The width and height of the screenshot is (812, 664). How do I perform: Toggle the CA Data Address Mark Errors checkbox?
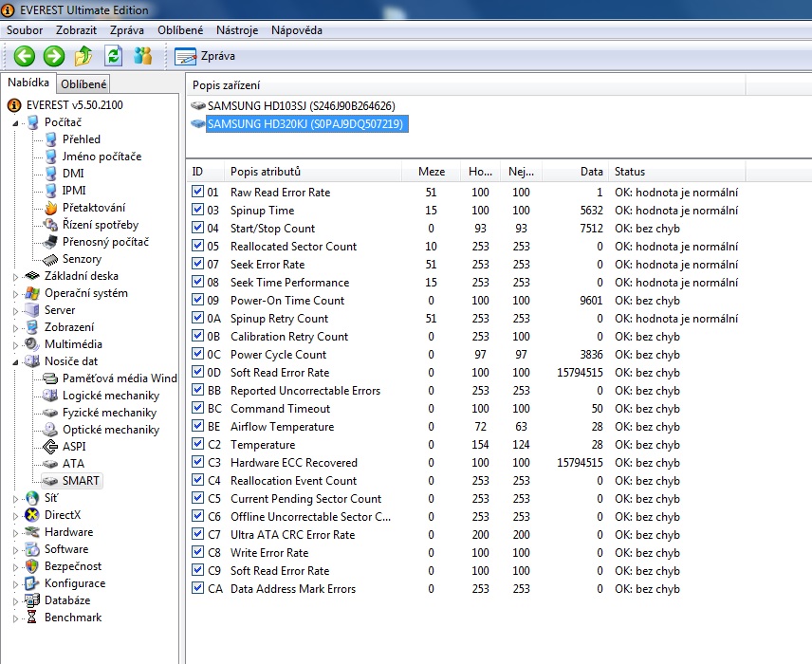click(197, 588)
